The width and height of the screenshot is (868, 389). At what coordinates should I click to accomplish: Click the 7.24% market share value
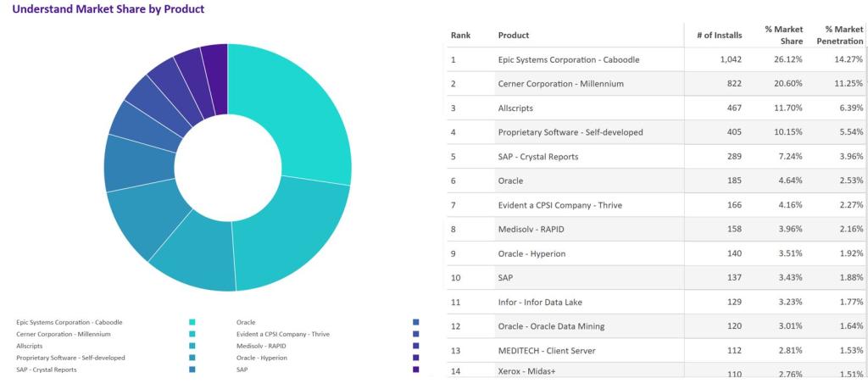click(x=791, y=157)
